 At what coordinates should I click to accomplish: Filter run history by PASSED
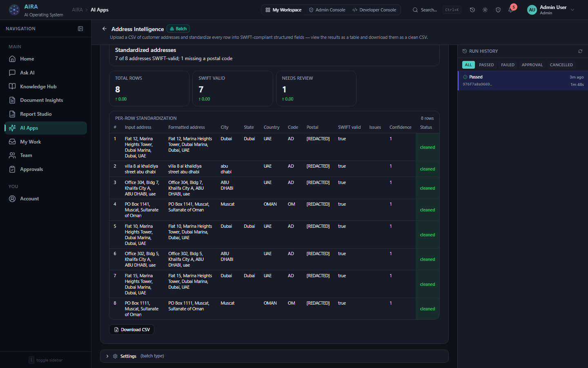click(x=486, y=65)
